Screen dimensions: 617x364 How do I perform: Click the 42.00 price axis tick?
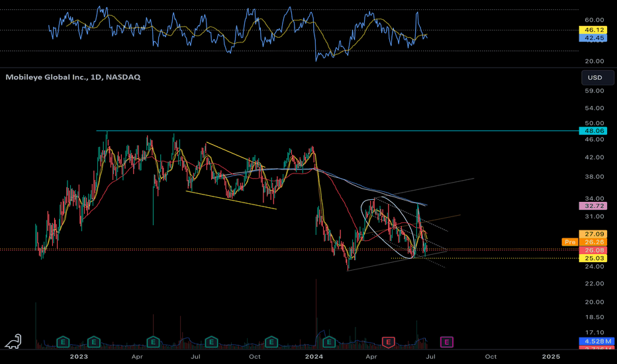(x=594, y=157)
